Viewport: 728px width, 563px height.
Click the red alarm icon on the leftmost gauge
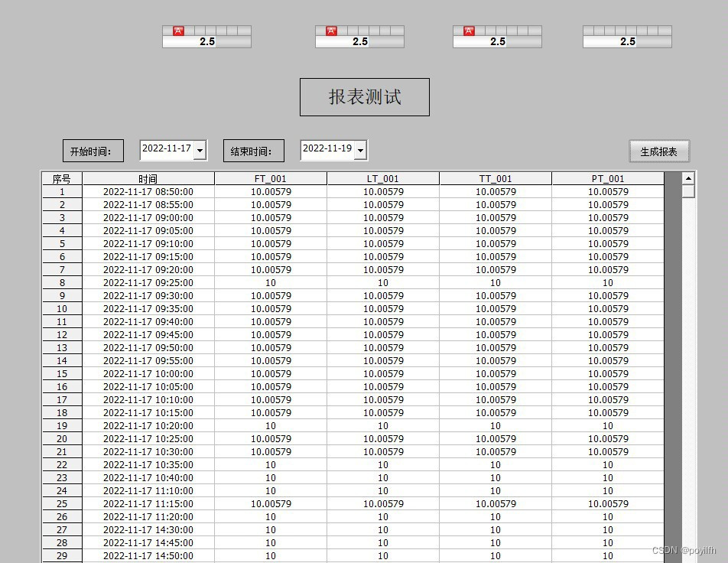178,31
